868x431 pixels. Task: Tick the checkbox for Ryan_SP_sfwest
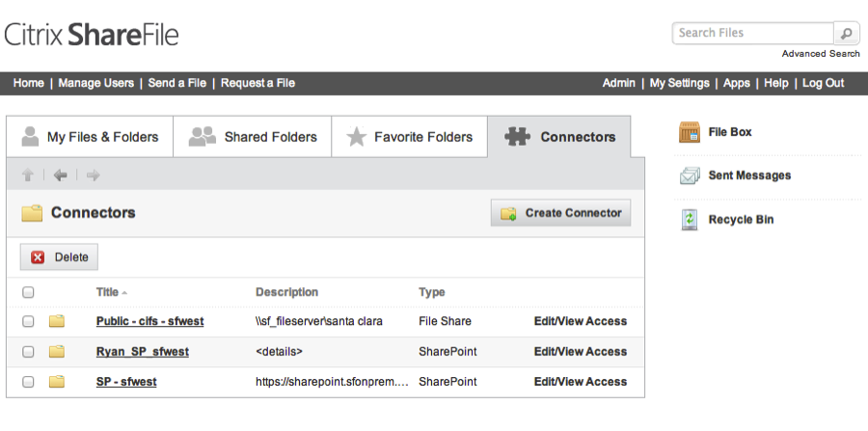[x=28, y=352]
